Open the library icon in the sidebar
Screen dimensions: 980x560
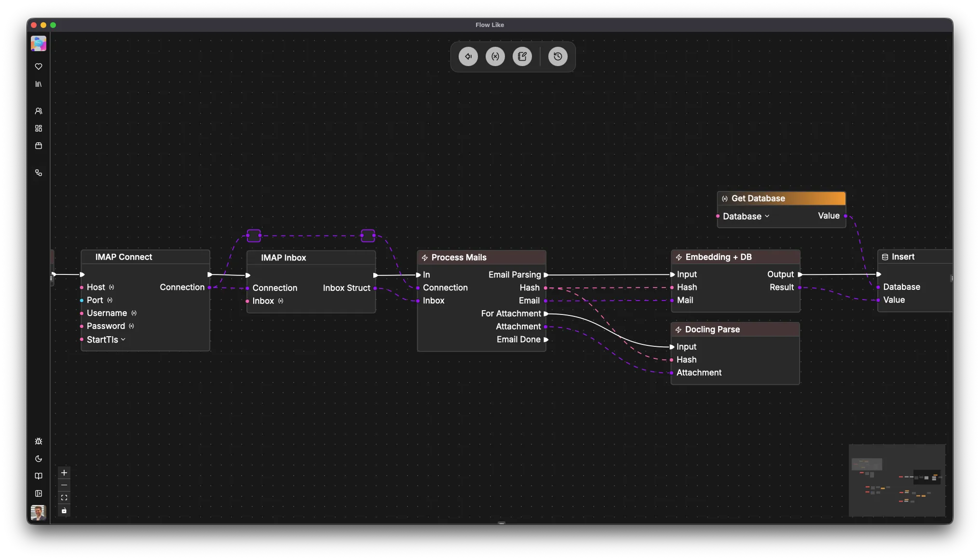pos(39,84)
